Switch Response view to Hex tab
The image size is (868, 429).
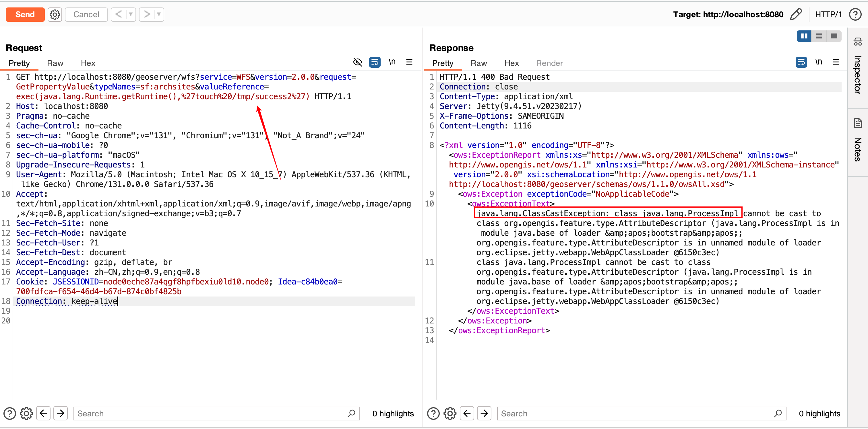point(511,63)
